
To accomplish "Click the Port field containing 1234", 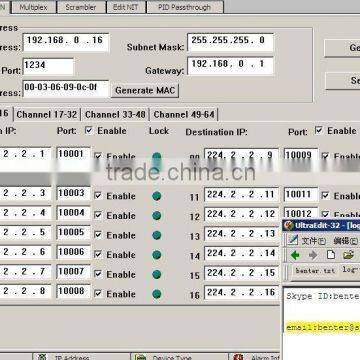I will [48, 66].
